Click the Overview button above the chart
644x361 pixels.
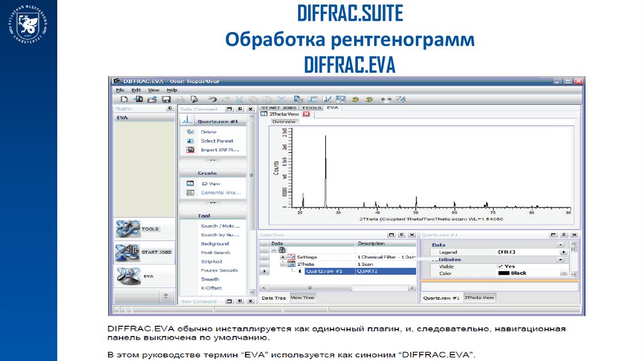tap(284, 121)
